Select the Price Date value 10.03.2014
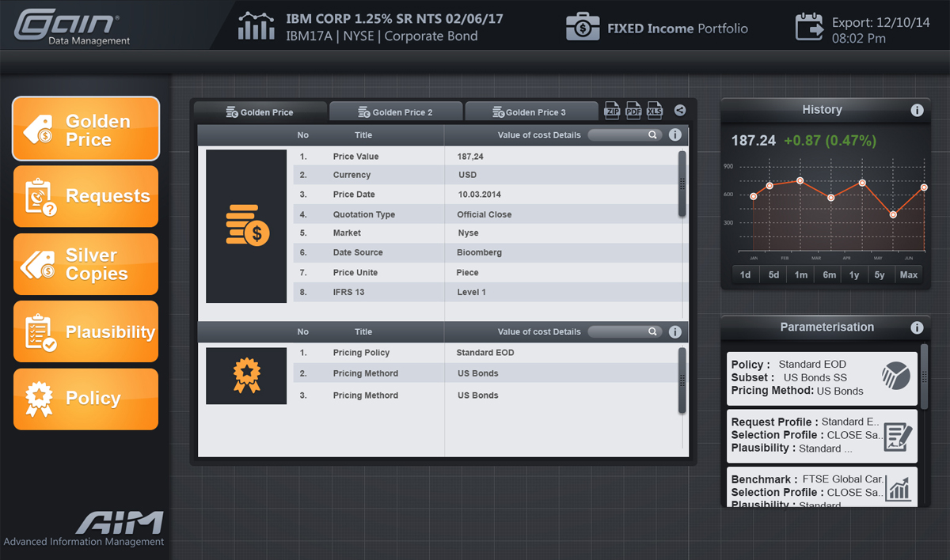The image size is (950, 560). 479,195
